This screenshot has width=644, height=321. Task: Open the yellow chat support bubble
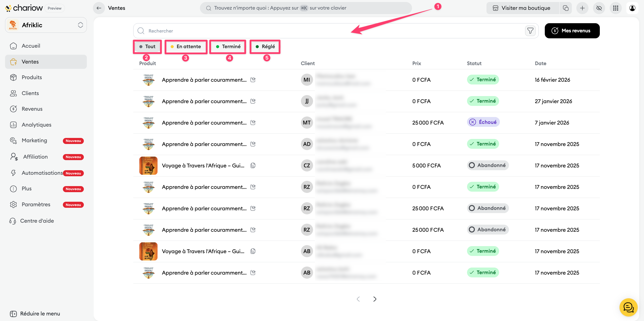(x=628, y=307)
